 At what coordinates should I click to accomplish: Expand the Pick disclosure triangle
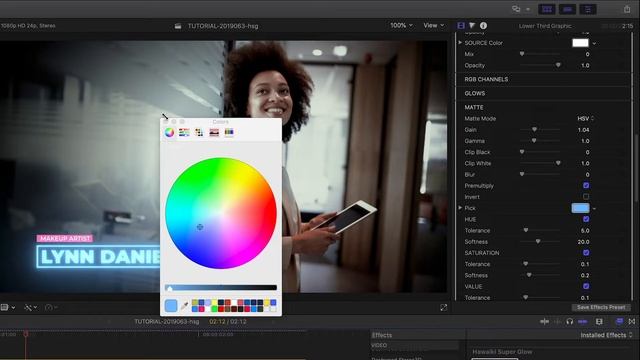coord(460,208)
